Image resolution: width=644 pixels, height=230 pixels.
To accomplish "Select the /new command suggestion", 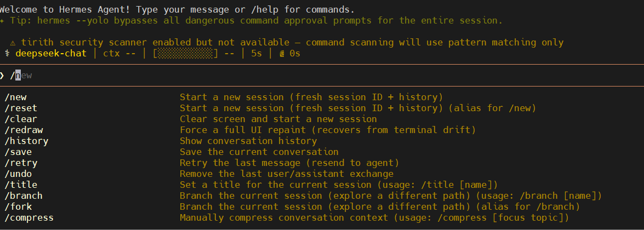I will [x=15, y=97].
